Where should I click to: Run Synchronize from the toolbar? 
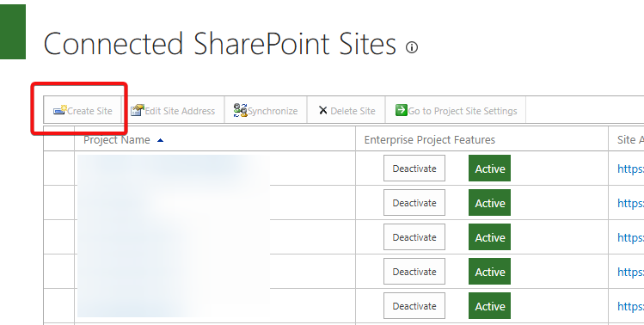click(x=266, y=111)
